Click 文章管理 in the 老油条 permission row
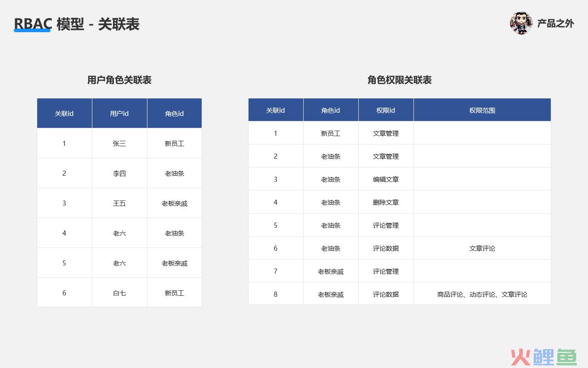This screenshot has width=588, height=368. click(386, 156)
